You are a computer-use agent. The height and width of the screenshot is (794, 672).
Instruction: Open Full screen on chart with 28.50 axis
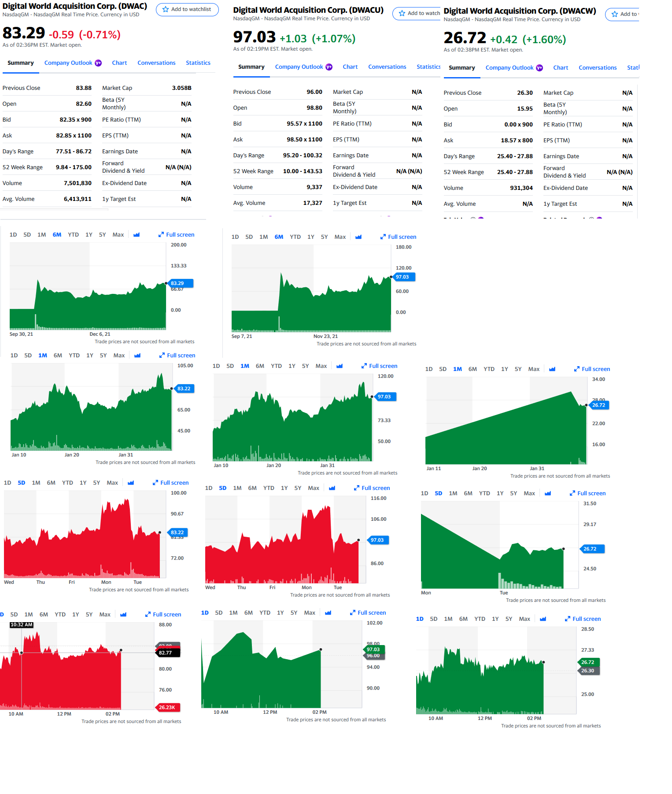[x=583, y=619]
